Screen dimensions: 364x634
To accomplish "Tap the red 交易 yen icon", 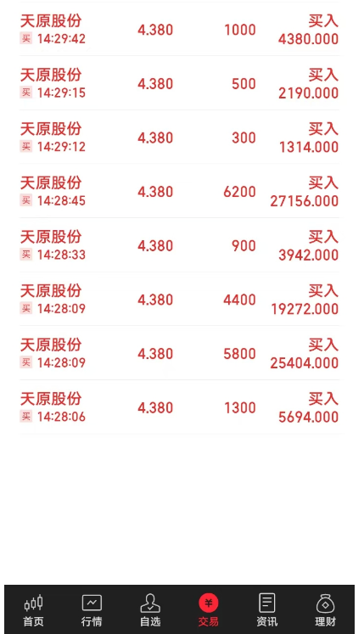I will [x=208, y=603].
